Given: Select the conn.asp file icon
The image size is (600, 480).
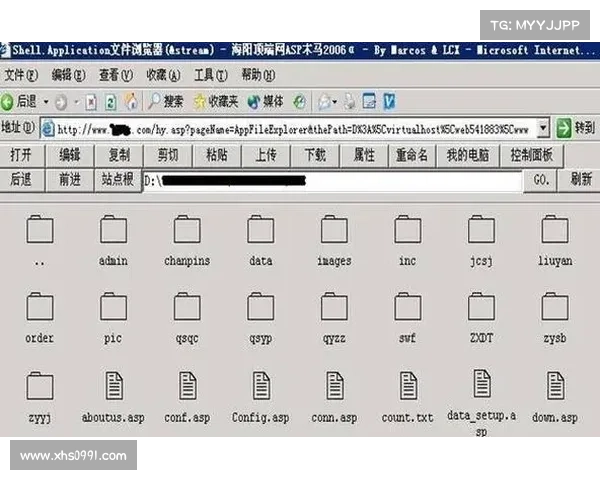Looking at the screenshot, I should 335,386.
